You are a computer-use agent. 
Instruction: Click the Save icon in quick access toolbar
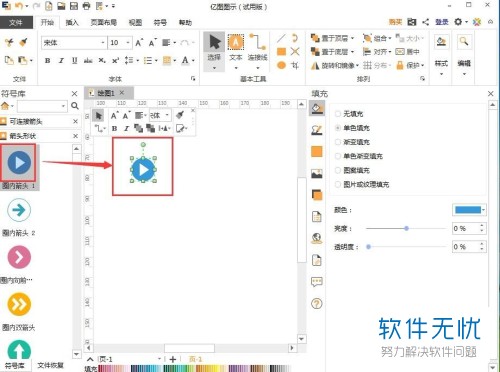pos(74,6)
